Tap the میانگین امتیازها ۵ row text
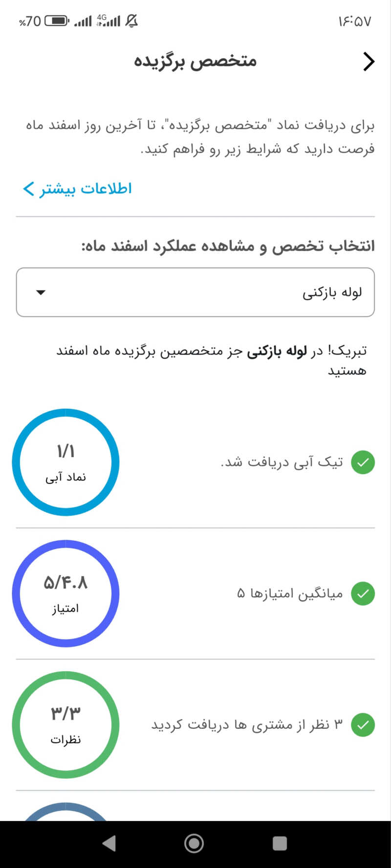The image size is (391, 868). (290, 593)
